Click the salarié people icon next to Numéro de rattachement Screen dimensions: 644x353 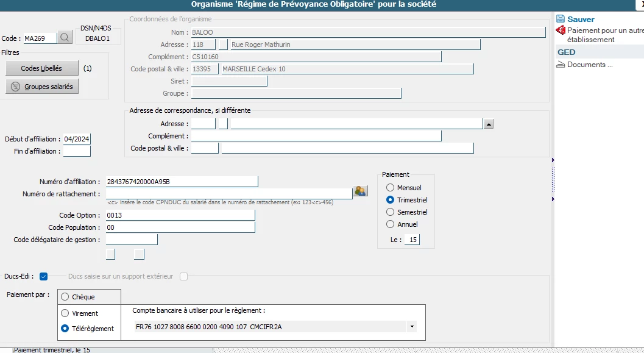tap(360, 191)
